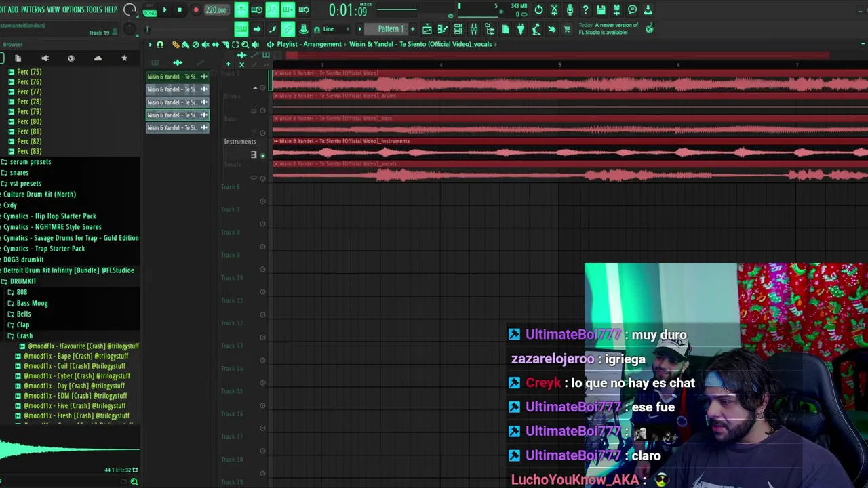This screenshot has height=488, width=868.
Task: Select the mute tool in playlist toolbar
Action: click(205, 44)
